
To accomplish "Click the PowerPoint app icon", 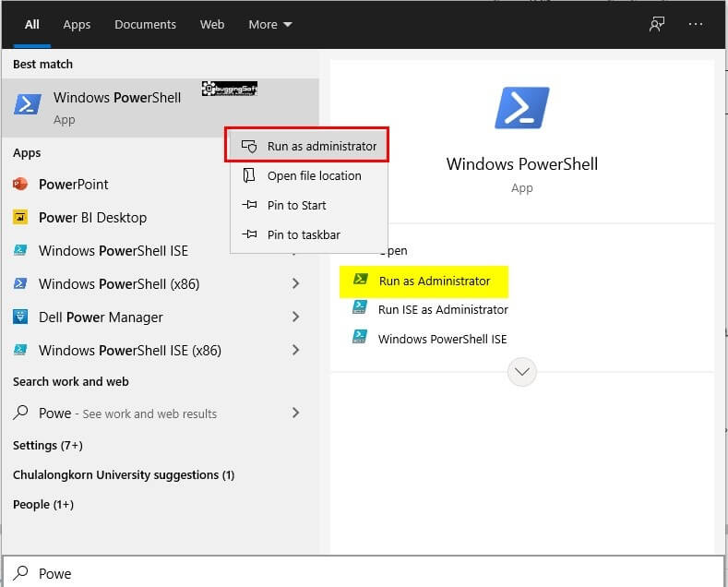I will click(x=20, y=184).
